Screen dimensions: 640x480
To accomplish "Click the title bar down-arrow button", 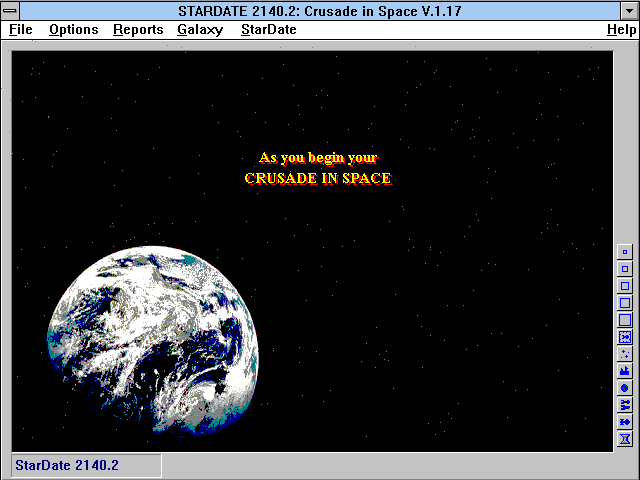I will click(629, 11).
